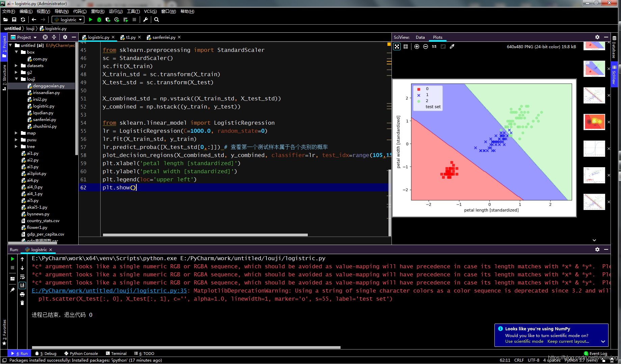Run with coverage using shield icon
Screen dimensions: 621x364
point(108,20)
